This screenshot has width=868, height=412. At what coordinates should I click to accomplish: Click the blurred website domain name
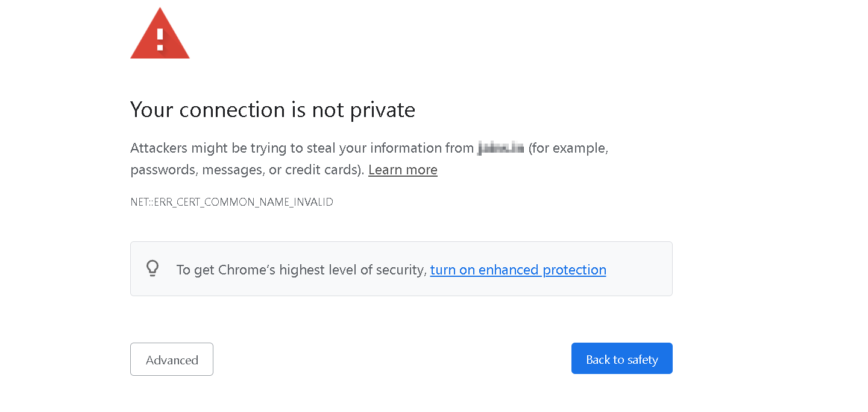coord(501,147)
